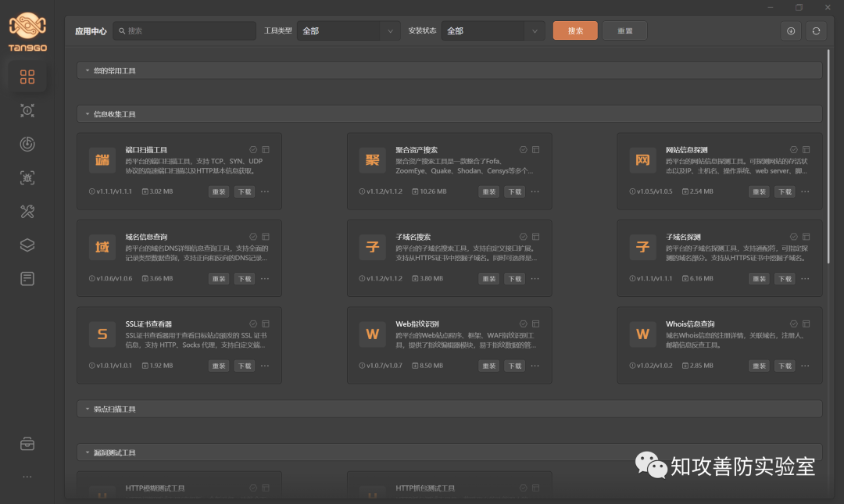The height and width of the screenshot is (504, 844).
Task: Click 下载 on Whois信息查询 card
Action: pos(785,366)
